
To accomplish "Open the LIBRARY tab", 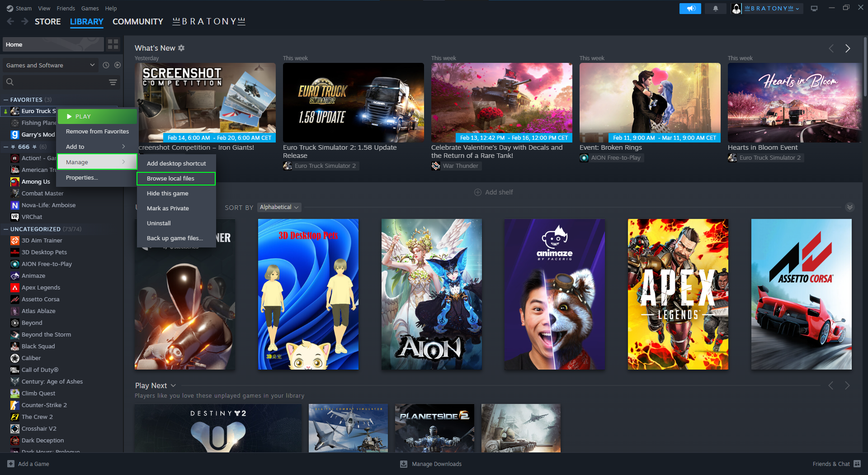I will (x=87, y=21).
